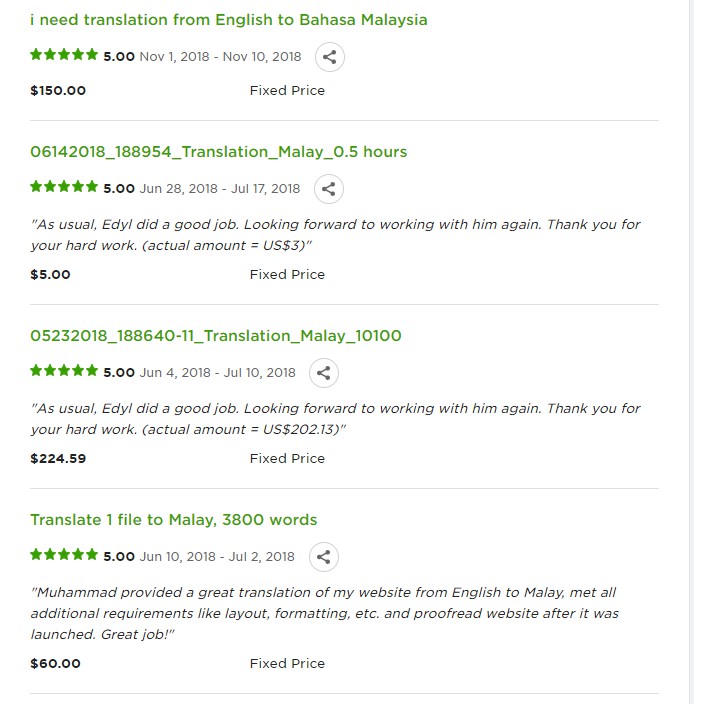Click the stars for the $60.00 job

click(64, 556)
